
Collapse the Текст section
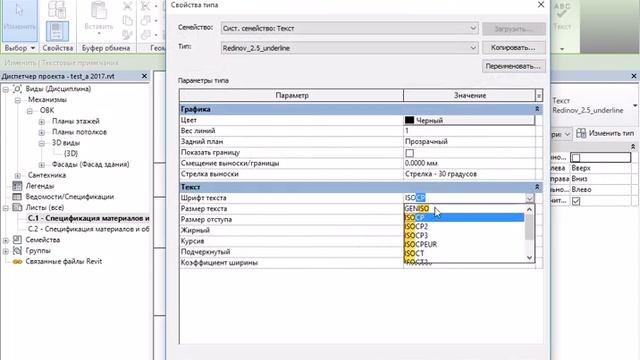click(x=537, y=187)
